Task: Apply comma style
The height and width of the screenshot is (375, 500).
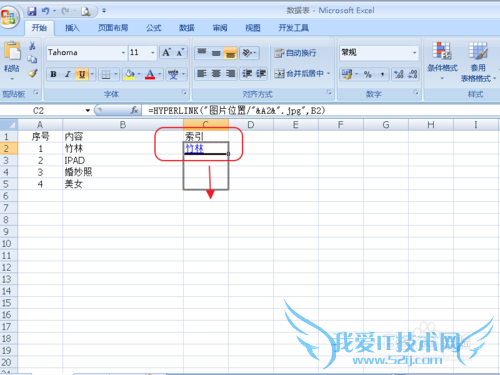Action: 382,74
